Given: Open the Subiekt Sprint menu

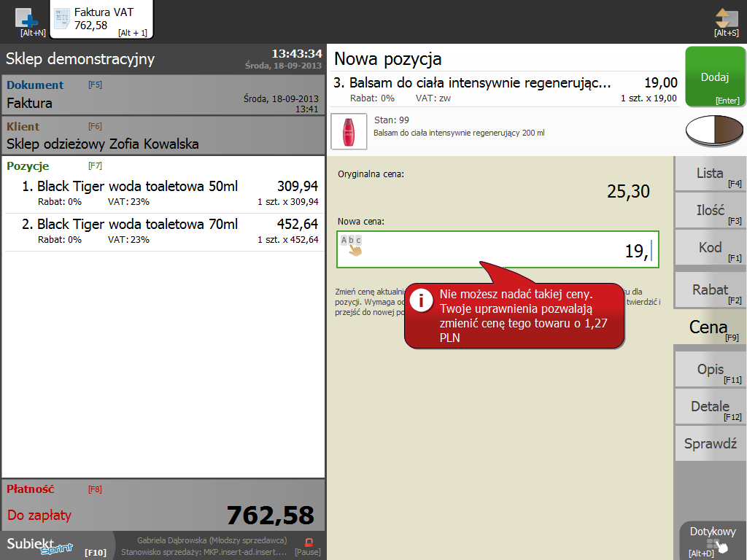Looking at the screenshot, I should [x=57, y=545].
